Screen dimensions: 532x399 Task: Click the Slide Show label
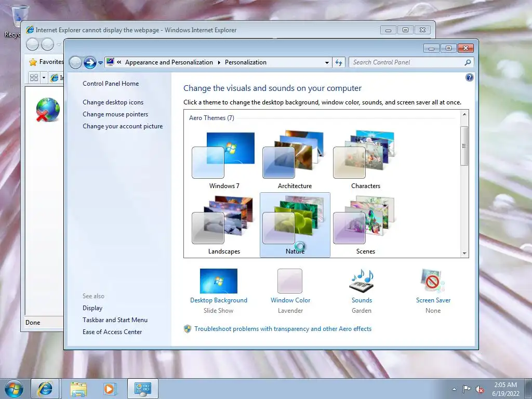click(219, 311)
